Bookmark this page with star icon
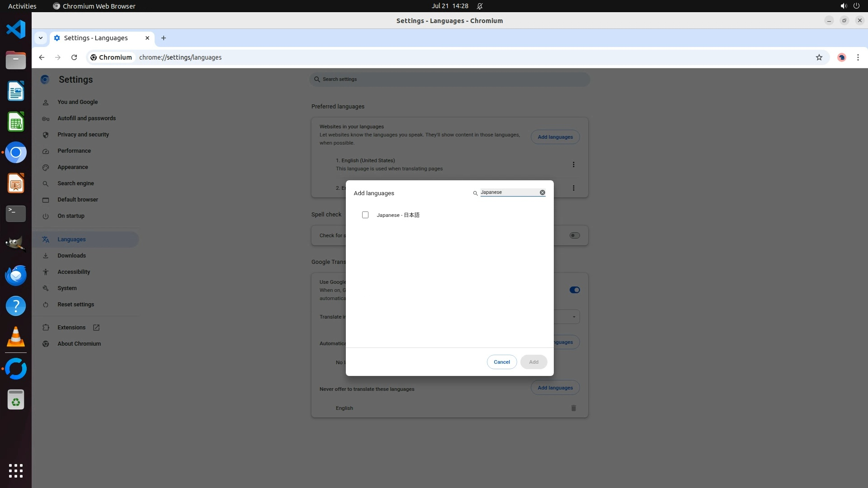868x488 pixels. tap(819, 57)
